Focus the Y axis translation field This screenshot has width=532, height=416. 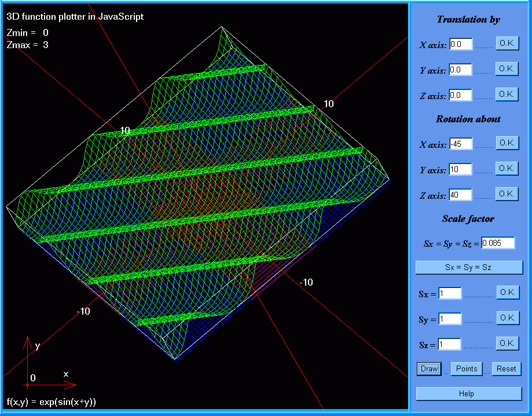[460, 70]
